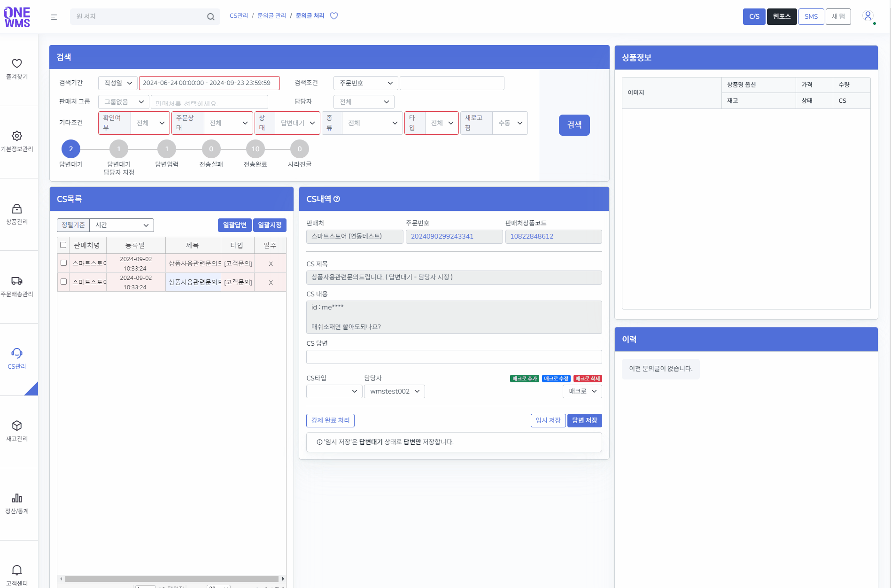Open the 종류 filter dropdown
The height and width of the screenshot is (588, 891).
click(x=372, y=123)
